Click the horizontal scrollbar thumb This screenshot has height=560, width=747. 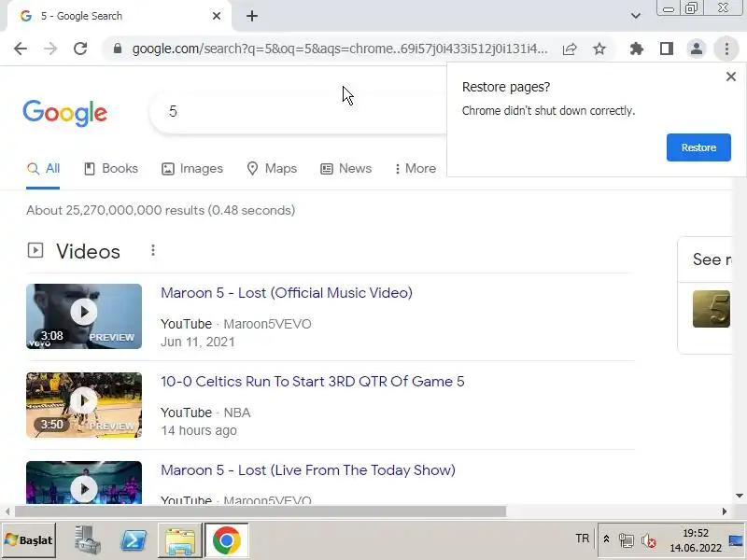[x=261, y=511]
